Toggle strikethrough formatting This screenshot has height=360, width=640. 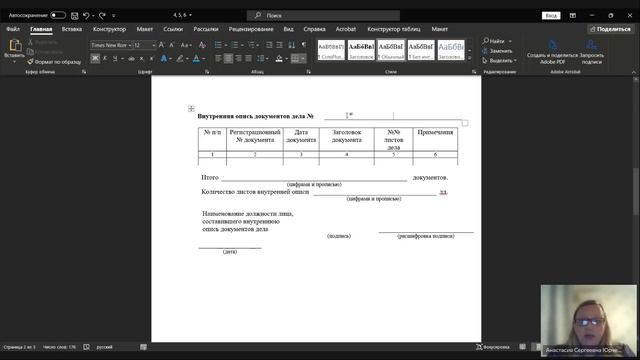[x=131, y=59]
